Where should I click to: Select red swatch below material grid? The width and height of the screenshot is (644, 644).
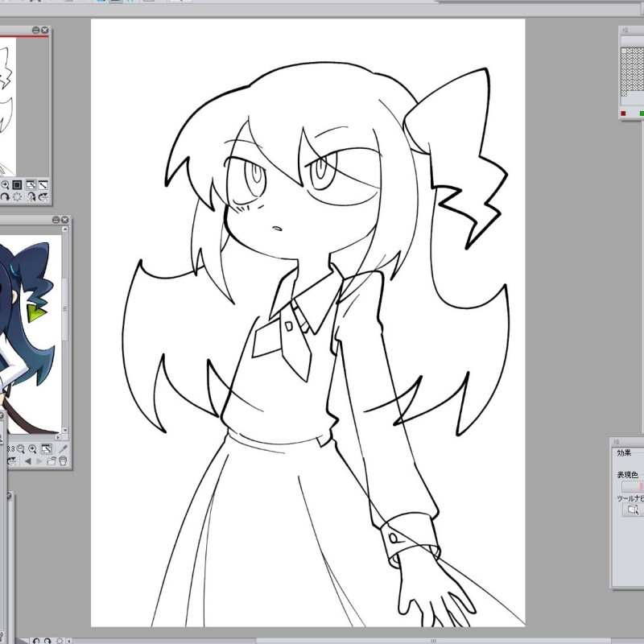coord(623,114)
